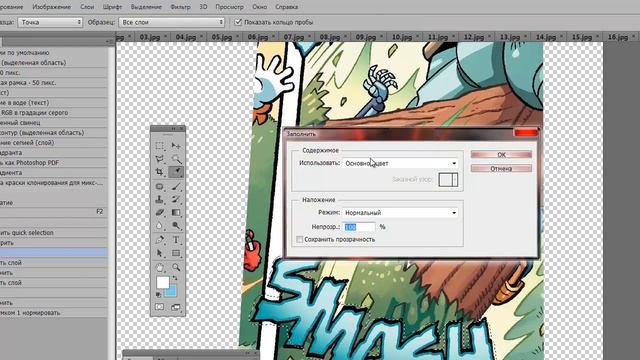Open the 'Просмотр' menu
Viewport: 640px width, 360px height.
point(229,7)
